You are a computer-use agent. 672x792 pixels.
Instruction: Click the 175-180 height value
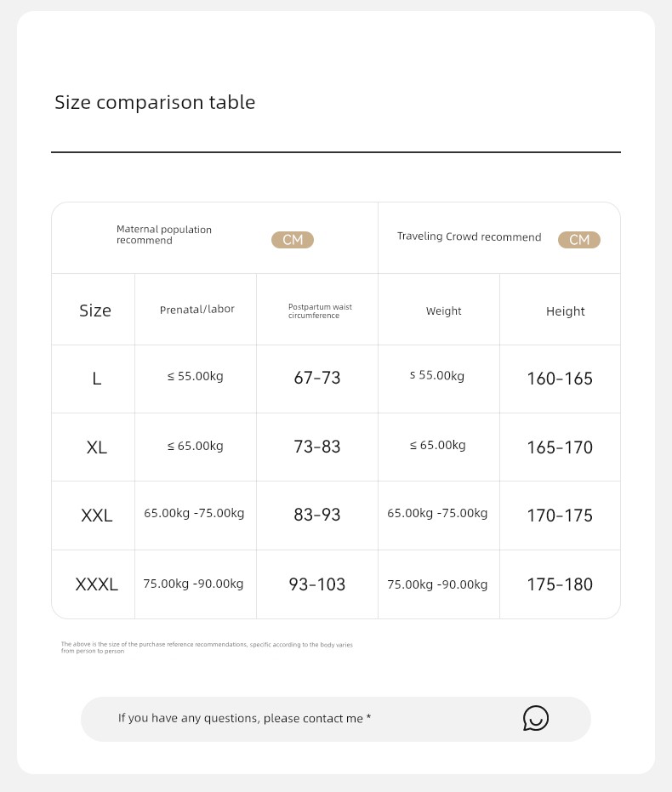coord(560,584)
